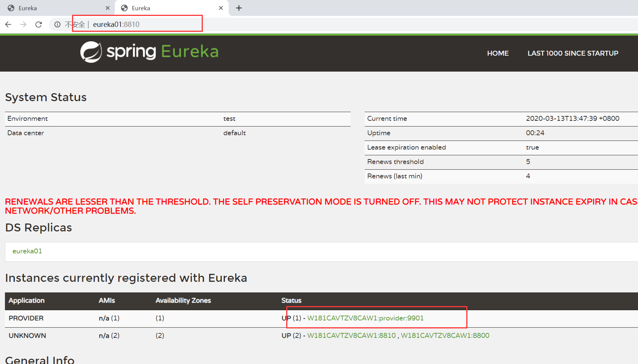Click the Instances currently registered with Eureka heading

[x=126, y=278]
